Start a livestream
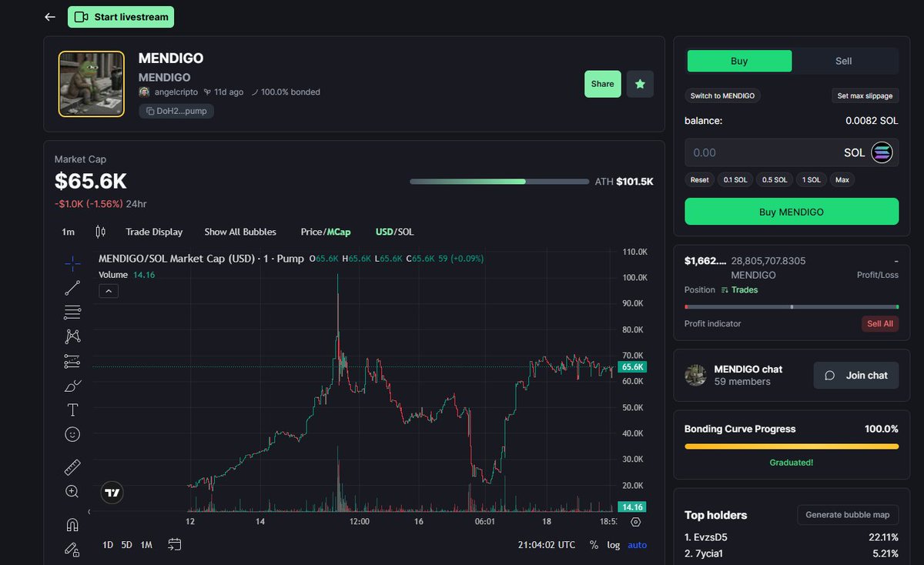Image resolution: width=924 pixels, height=565 pixels. click(121, 17)
